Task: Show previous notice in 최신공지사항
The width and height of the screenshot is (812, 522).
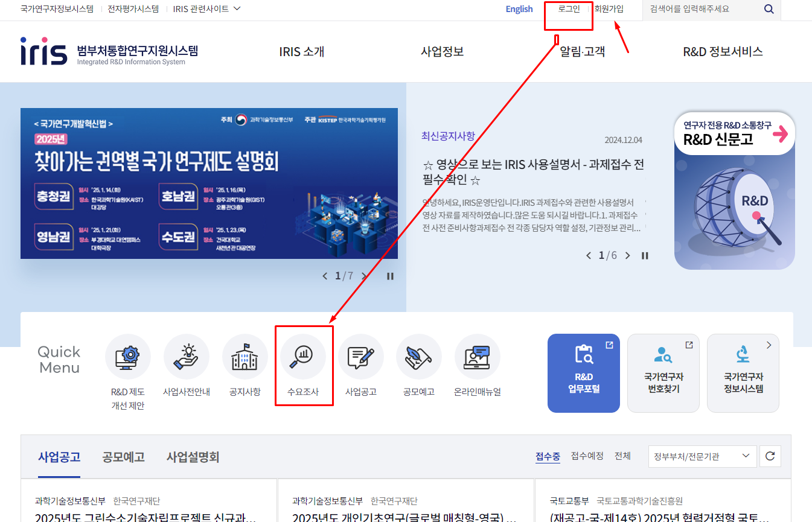Action: (589, 256)
